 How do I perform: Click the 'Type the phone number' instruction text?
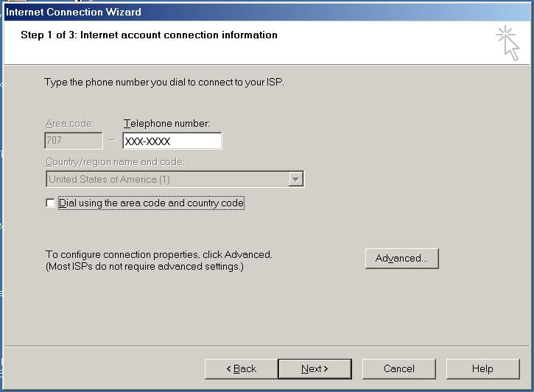pos(164,83)
